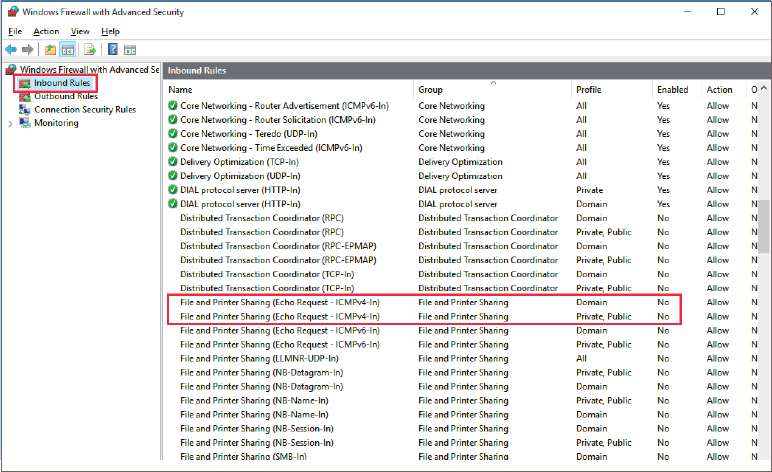Select root 'Windows Firewall with Advanced Se' label
The image size is (772, 472).
(89, 69)
